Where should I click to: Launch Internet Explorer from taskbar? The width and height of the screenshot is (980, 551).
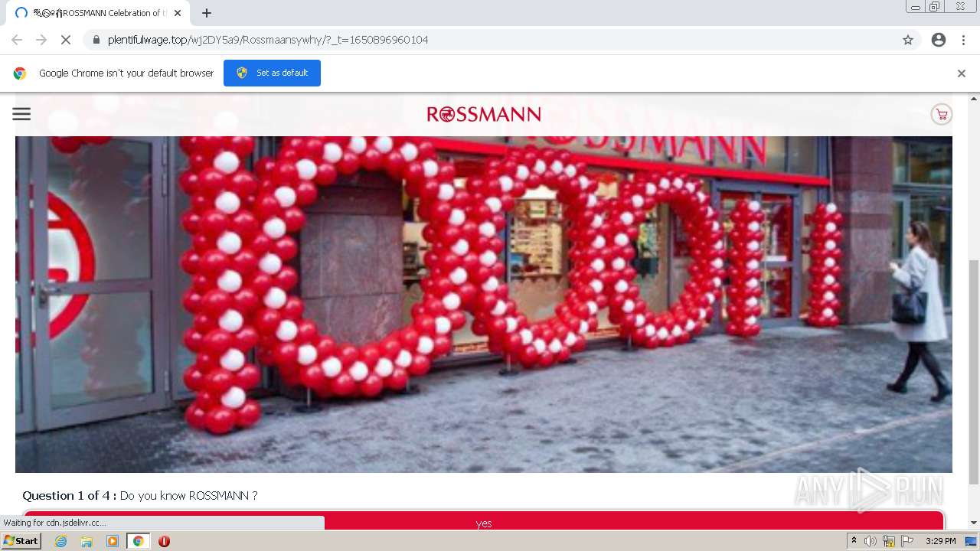coord(61,541)
